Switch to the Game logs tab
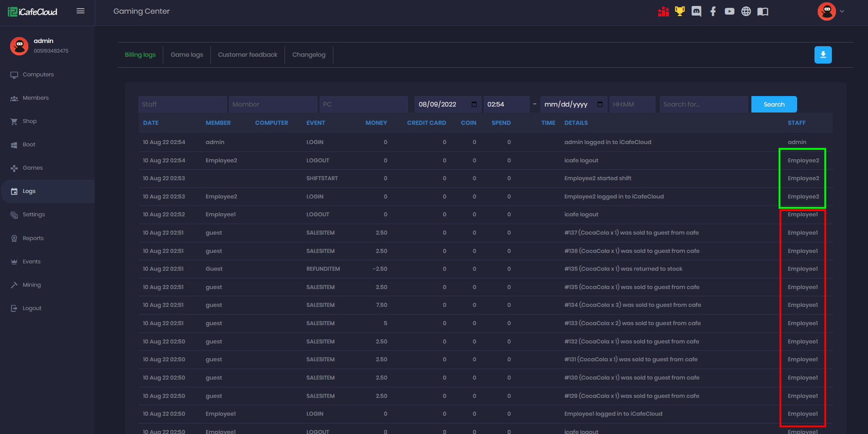The width and height of the screenshot is (868, 434). (187, 55)
